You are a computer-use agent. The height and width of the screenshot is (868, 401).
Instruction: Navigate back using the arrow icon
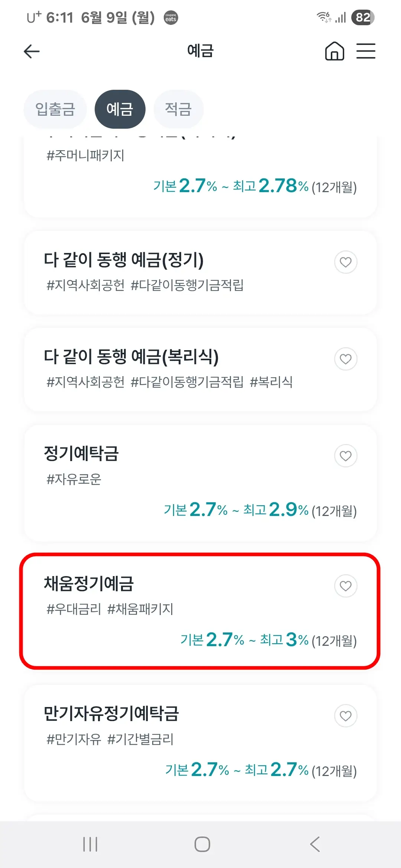(32, 52)
